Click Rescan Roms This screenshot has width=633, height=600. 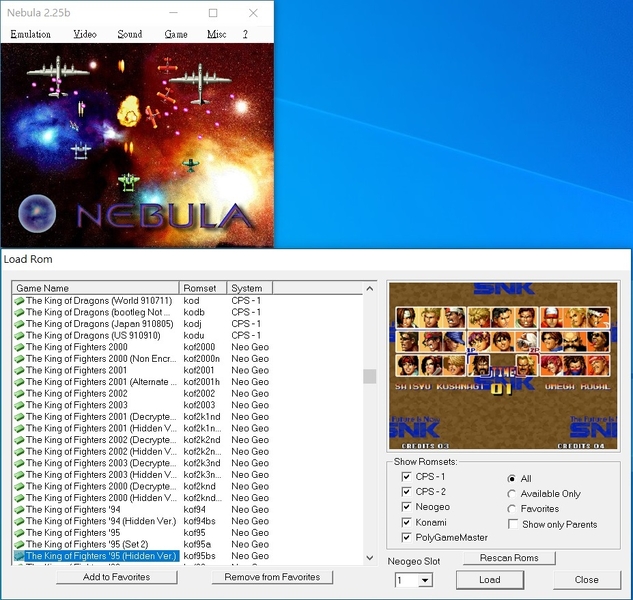[509, 558]
